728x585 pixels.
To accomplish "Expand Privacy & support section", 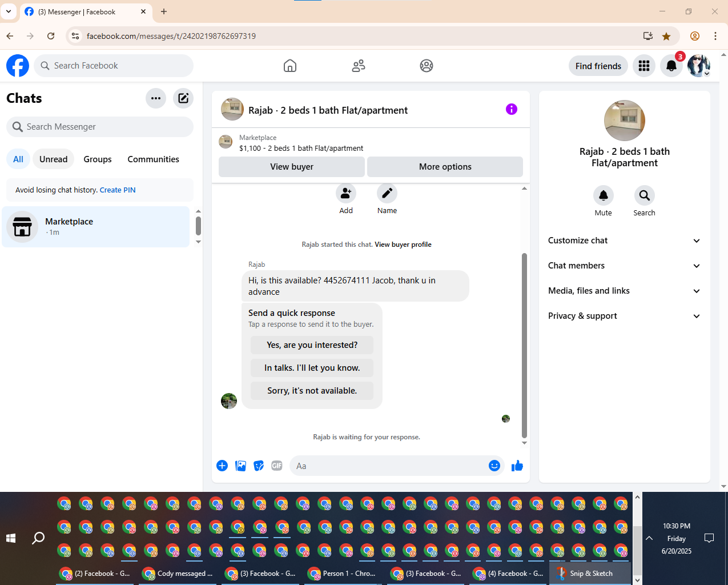I will coord(625,316).
